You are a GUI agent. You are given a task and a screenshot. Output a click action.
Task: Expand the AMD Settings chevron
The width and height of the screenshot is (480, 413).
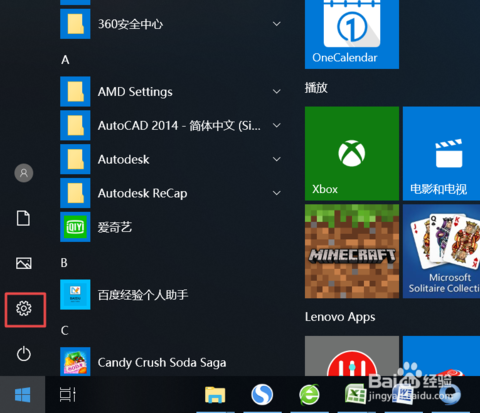(276, 91)
